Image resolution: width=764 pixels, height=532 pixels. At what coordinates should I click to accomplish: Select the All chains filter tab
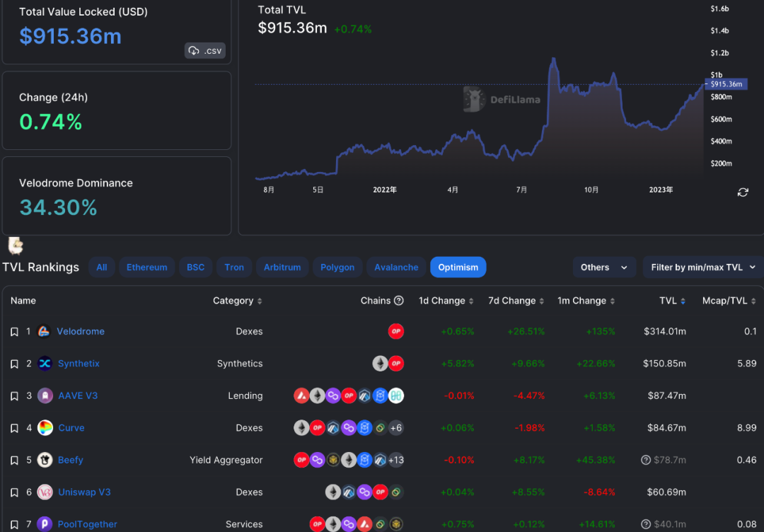[x=101, y=267]
